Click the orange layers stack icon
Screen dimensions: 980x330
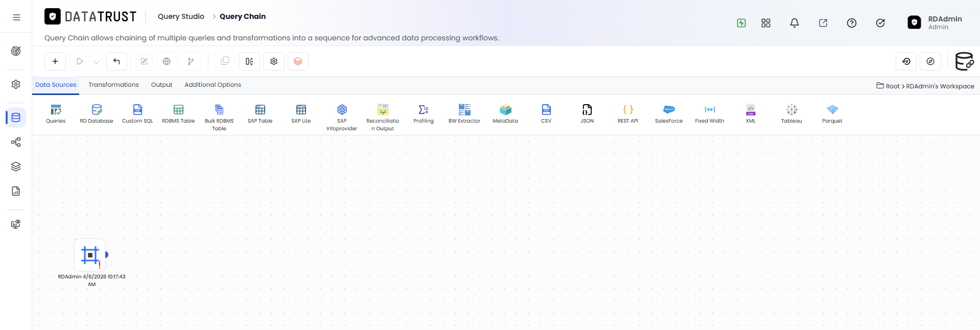coord(298,61)
